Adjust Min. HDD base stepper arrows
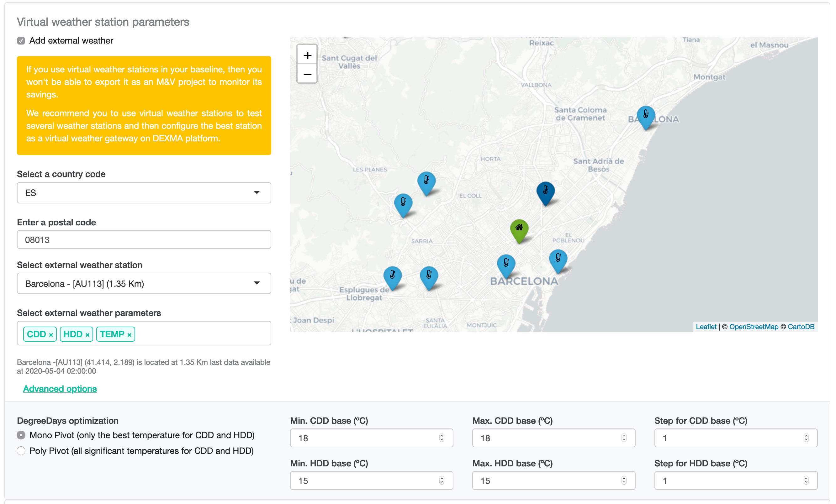The image size is (836, 504). (442, 480)
